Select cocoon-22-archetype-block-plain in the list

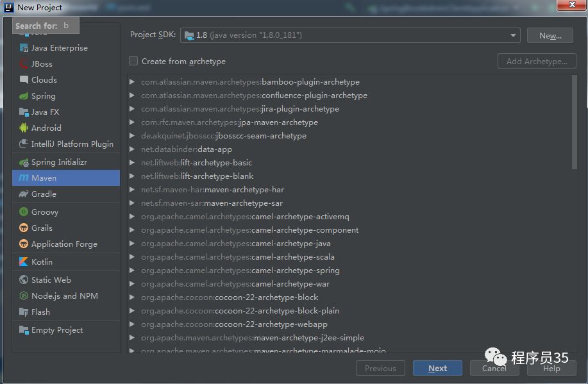240,312
